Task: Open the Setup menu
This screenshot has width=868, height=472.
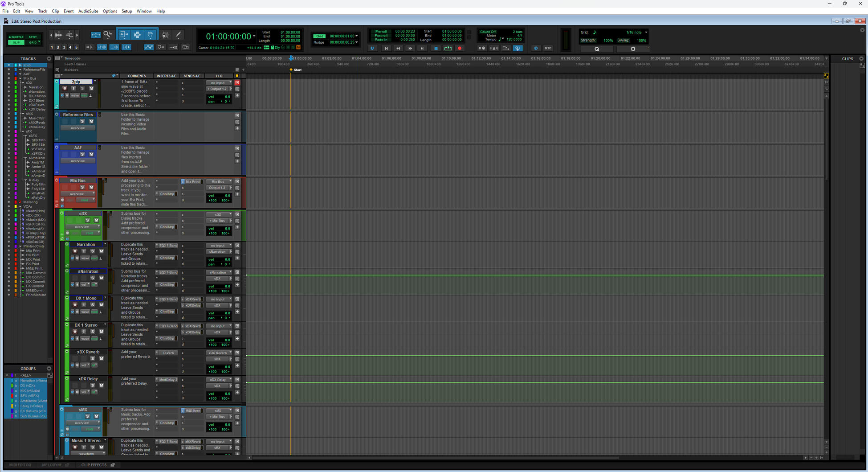Action: coord(126,11)
